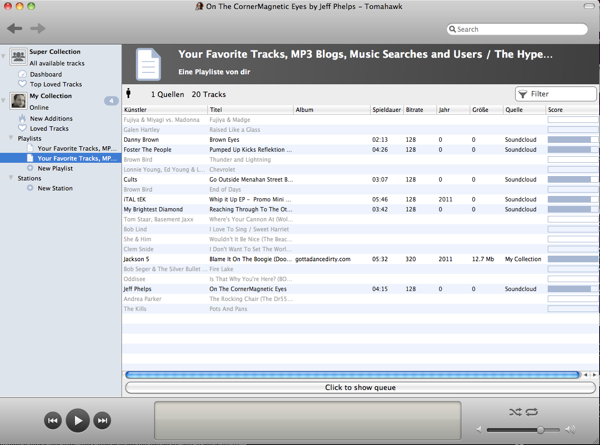Select the Jackson 5 track row
Image resolution: width=600 pixels, height=445 pixels.
point(360,259)
